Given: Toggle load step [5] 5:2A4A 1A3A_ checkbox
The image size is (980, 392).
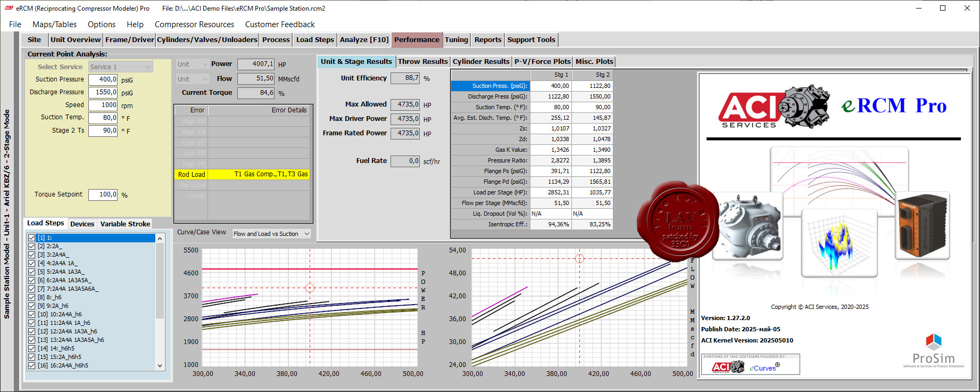Looking at the screenshot, I should pyautogui.click(x=32, y=272).
